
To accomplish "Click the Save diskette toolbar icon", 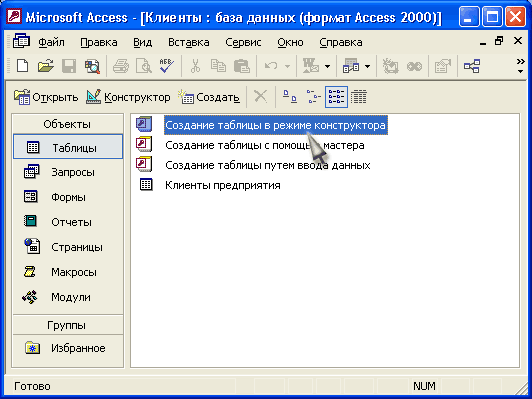I will point(69,65).
